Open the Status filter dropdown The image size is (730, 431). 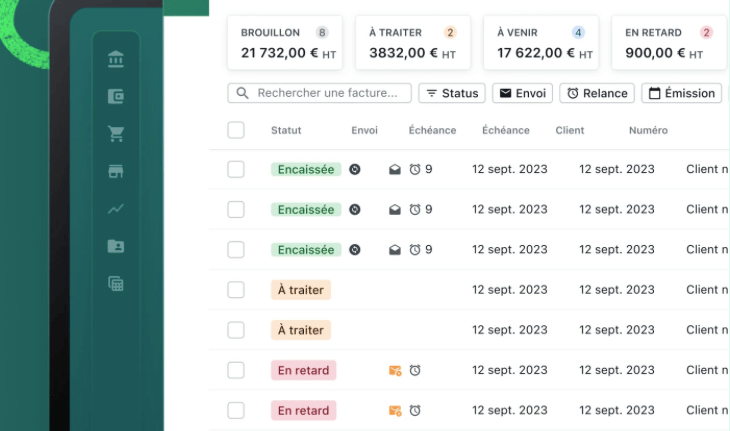pyautogui.click(x=452, y=93)
